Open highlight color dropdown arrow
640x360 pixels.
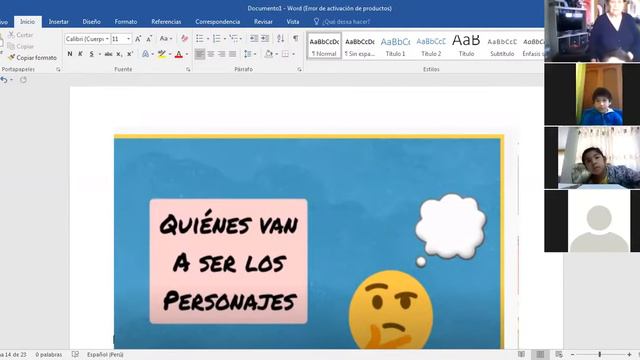point(170,54)
